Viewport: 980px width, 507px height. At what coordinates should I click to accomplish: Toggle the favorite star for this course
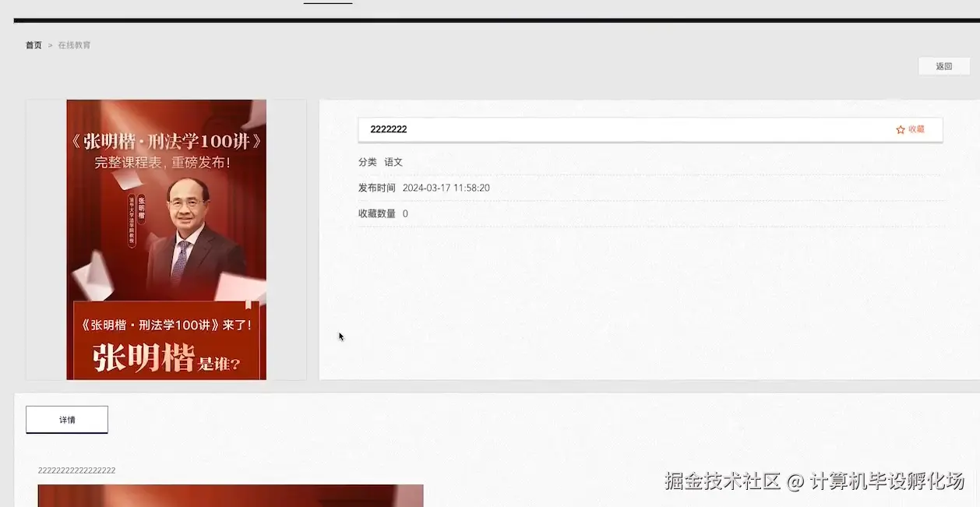pos(901,129)
